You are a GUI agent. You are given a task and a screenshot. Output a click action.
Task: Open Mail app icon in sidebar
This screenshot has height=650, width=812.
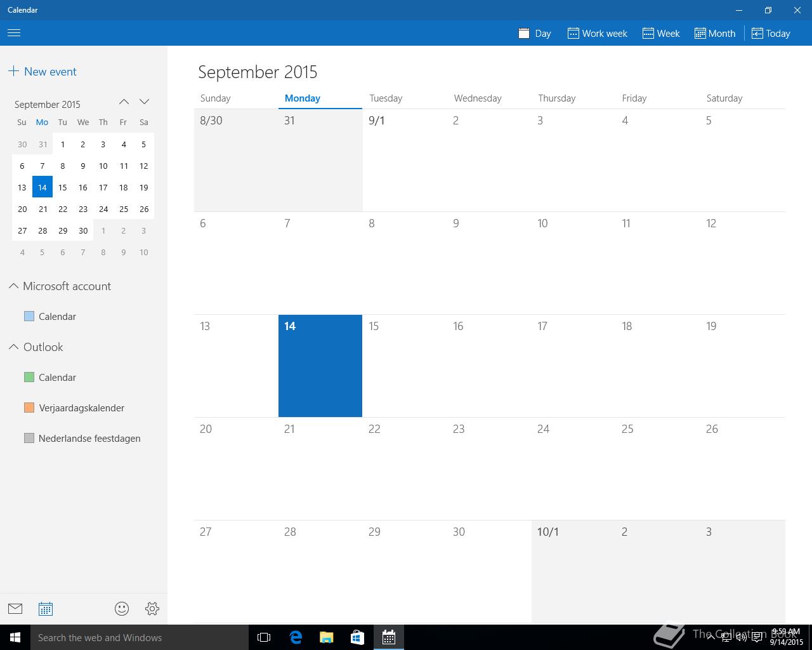[15, 609]
